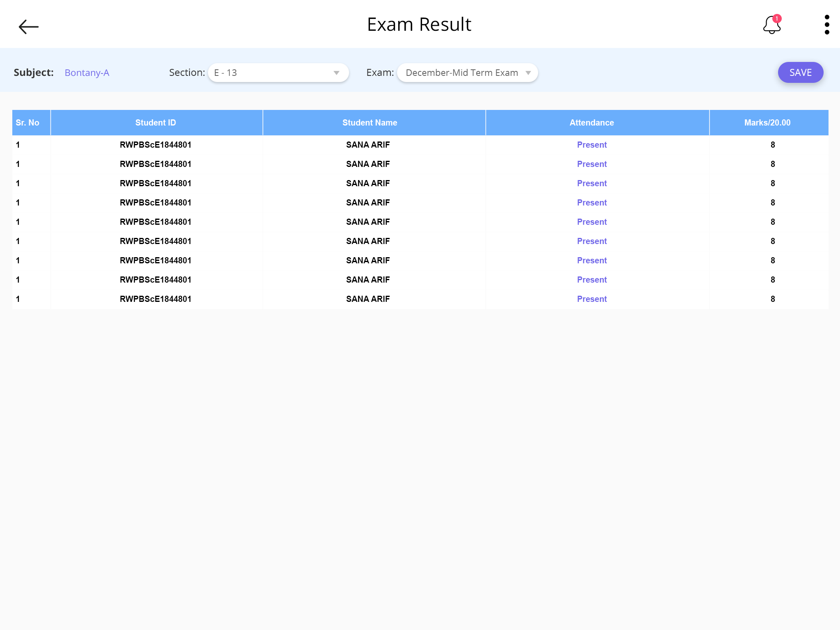Image resolution: width=840 pixels, height=630 pixels.
Task: Toggle Present attendance in last row
Action: [x=591, y=299]
